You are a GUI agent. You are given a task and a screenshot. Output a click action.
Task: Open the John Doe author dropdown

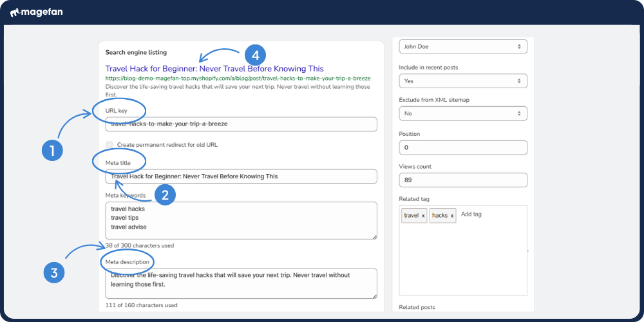click(462, 47)
